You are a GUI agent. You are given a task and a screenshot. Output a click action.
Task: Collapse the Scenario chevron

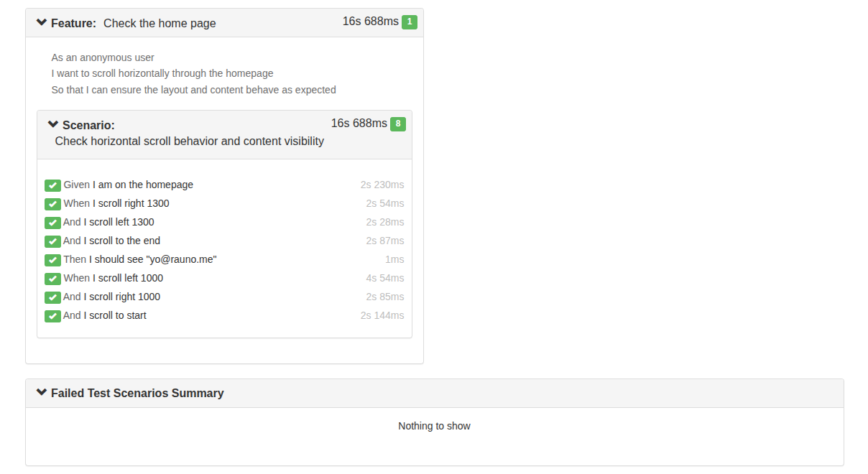click(x=53, y=124)
